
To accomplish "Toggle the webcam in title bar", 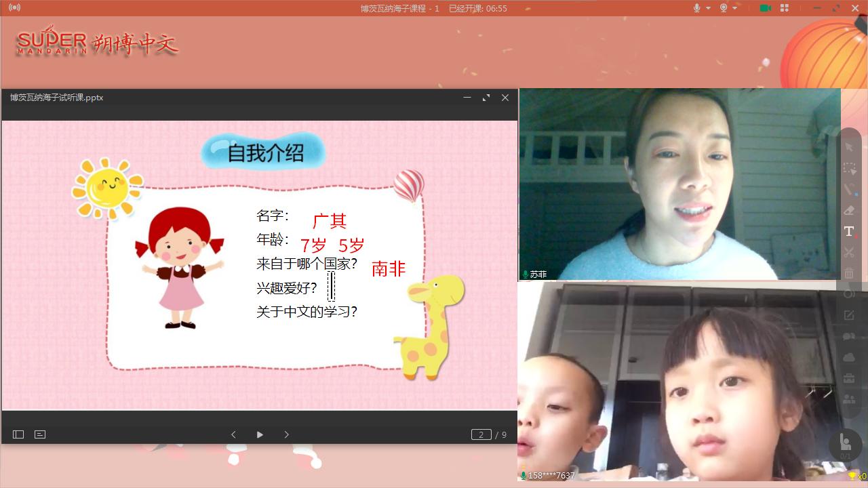I will [x=724, y=8].
